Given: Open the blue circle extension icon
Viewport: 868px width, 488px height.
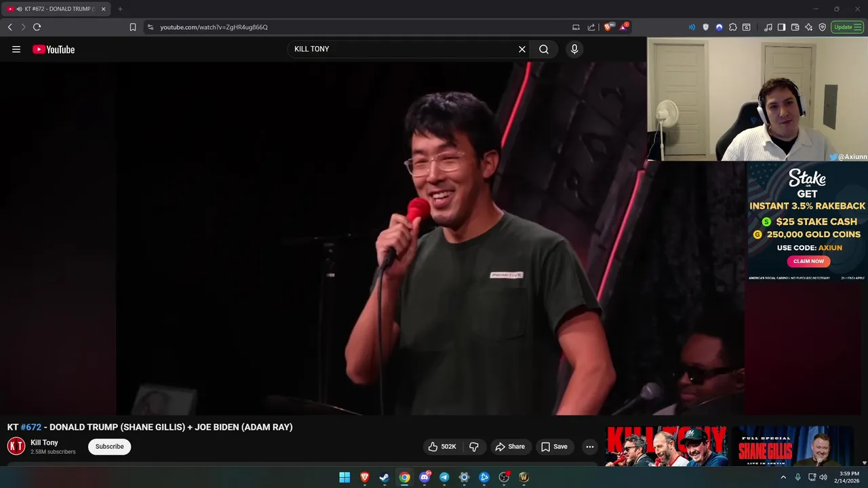Looking at the screenshot, I should [x=719, y=27].
